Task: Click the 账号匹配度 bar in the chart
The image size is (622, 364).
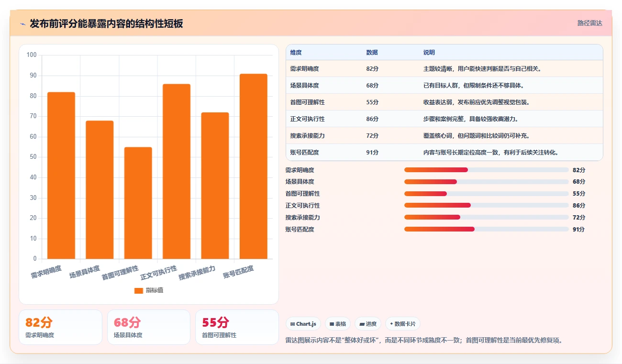Action: point(254,166)
